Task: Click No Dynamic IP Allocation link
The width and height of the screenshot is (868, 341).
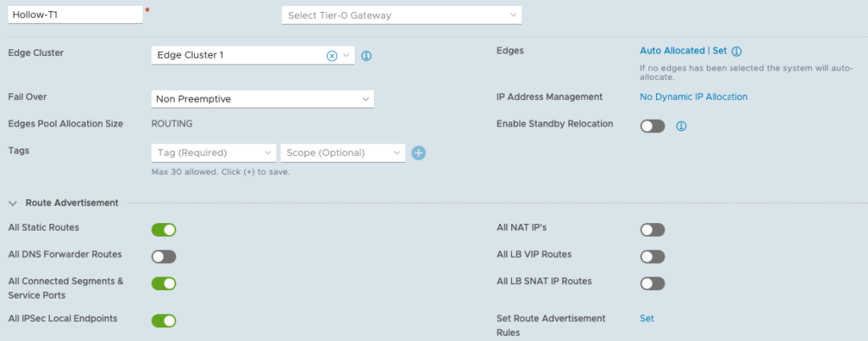Action: point(693,97)
